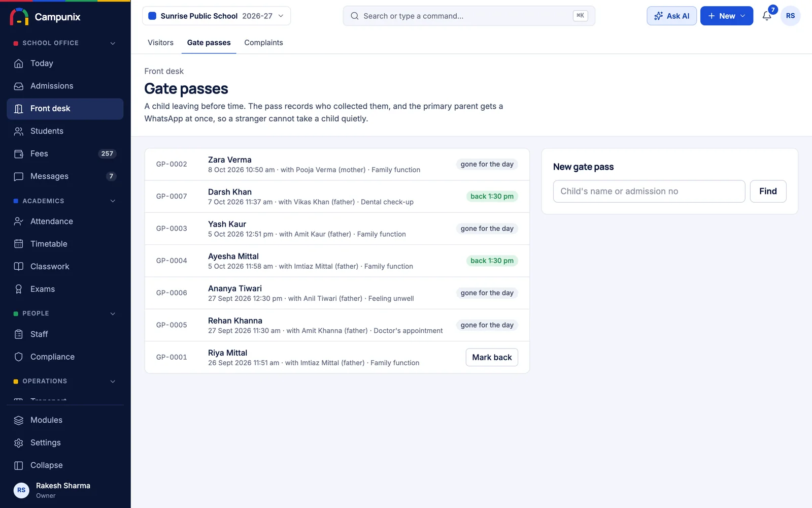The image size is (812, 508).
Task: Open Rakesh Sharma profile at sidebar bottom
Action: pyautogui.click(x=65, y=490)
